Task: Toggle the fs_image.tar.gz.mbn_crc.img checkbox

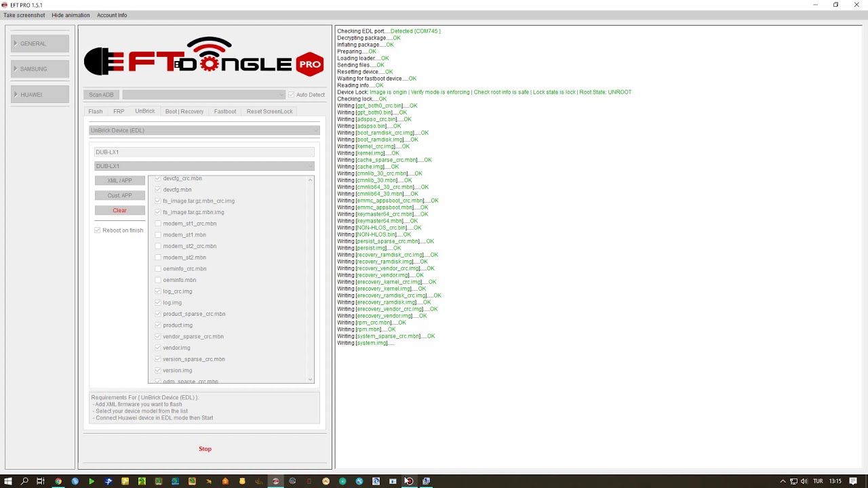Action: coord(158,201)
